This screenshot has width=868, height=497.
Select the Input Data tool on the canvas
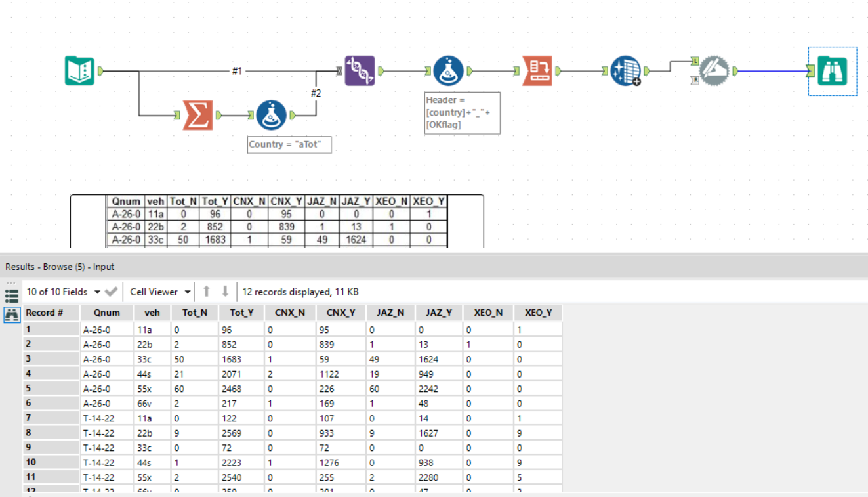[79, 70]
